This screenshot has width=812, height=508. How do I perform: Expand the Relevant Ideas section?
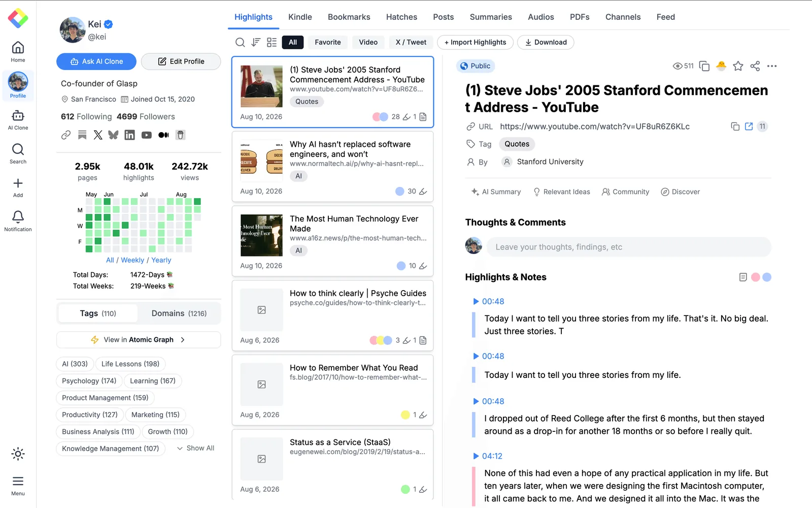tap(561, 192)
